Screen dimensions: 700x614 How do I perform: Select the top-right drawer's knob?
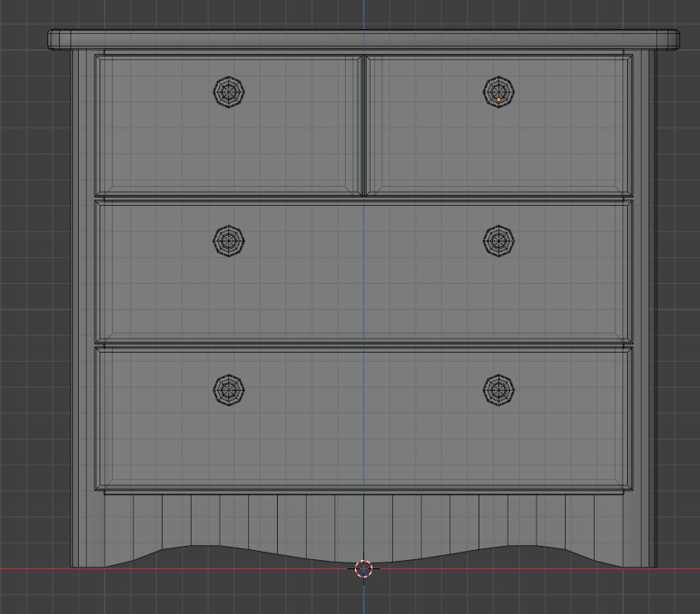[498, 92]
